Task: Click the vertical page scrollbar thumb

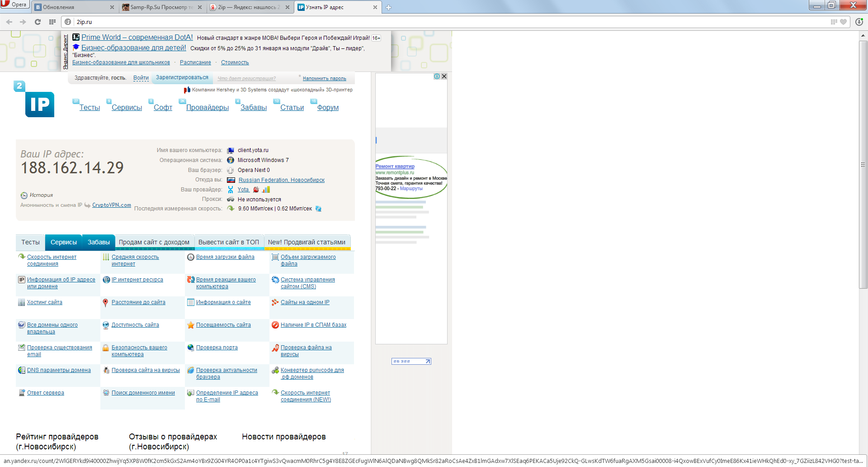Action: point(863,165)
